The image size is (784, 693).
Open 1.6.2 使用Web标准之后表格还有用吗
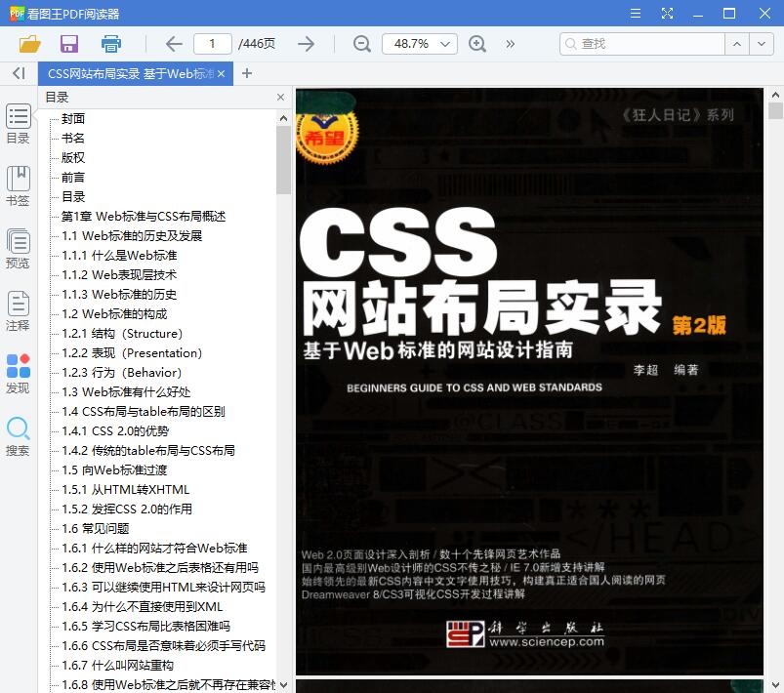(160, 567)
